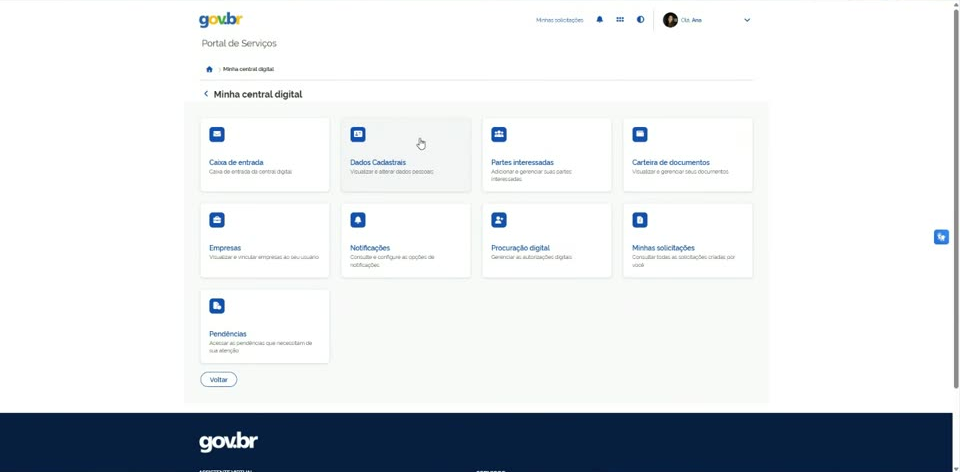Click the Portal de Serviços heading
Image resolution: width=960 pixels, height=472 pixels.
(x=239, y=43)
